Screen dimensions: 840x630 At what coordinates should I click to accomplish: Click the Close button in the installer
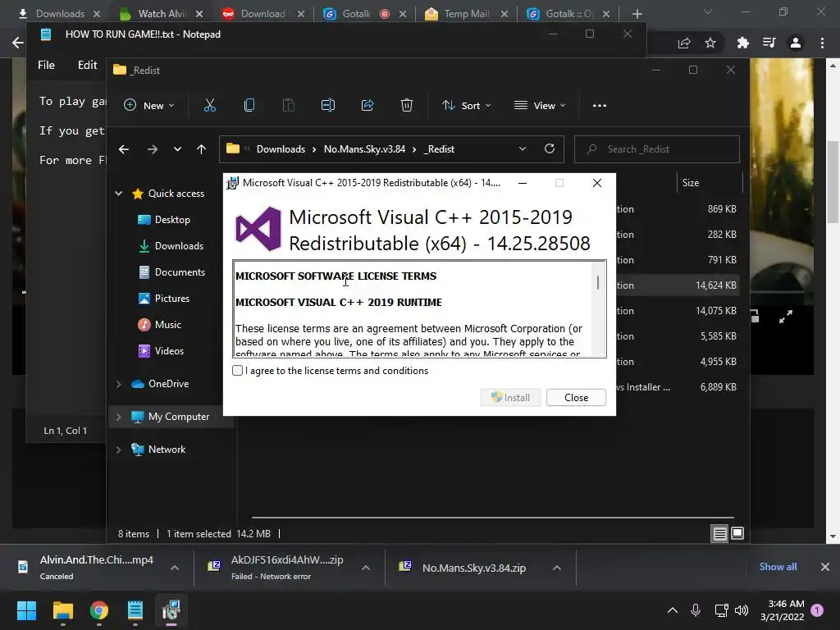coord(576,398)
